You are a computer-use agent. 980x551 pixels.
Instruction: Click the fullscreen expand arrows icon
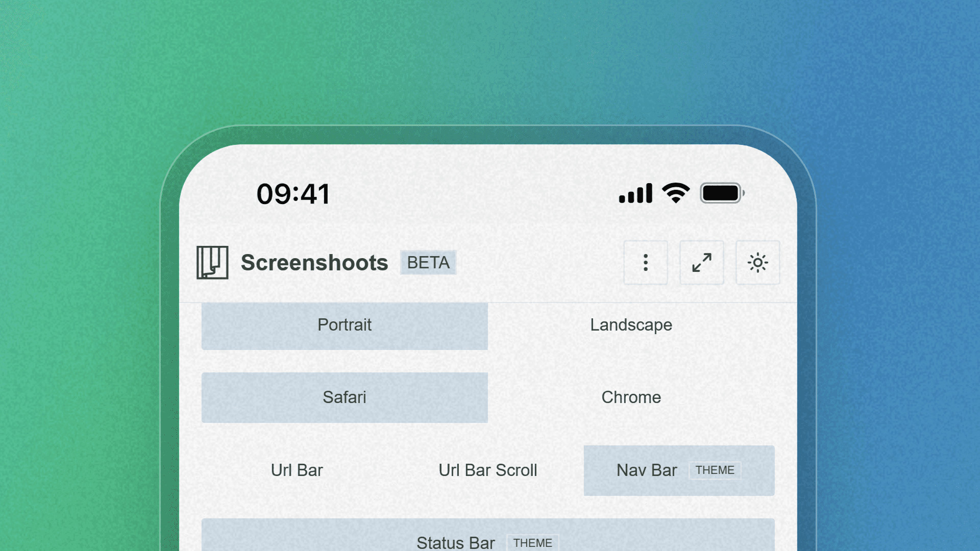701,263
